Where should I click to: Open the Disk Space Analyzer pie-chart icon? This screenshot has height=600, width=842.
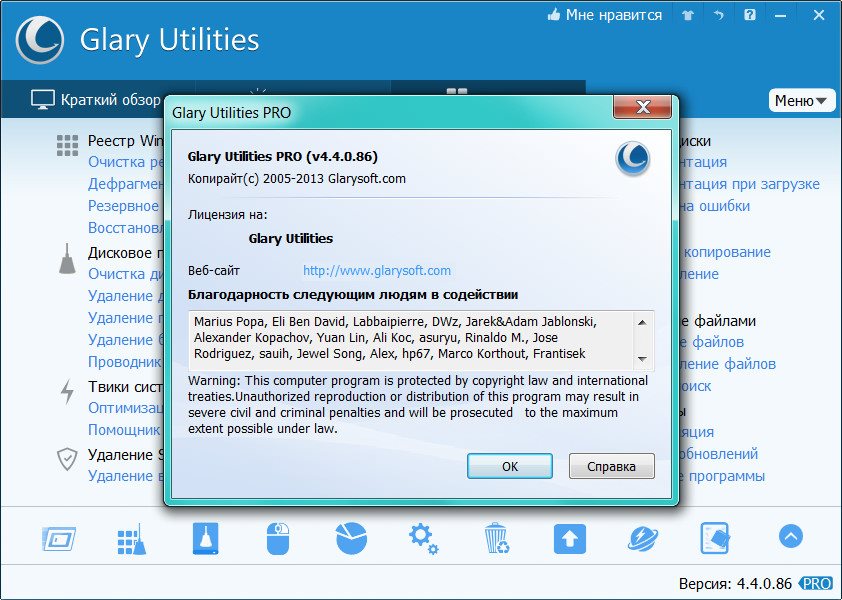[351, 538]
